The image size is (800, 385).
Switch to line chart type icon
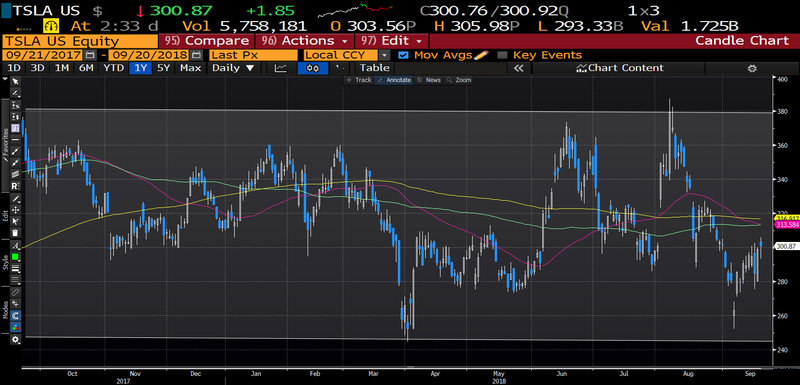281,68
